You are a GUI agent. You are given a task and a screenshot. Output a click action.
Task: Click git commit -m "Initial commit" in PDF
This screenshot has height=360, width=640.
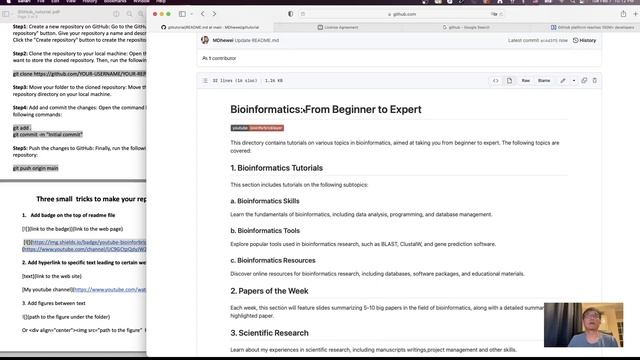point(48,134)
